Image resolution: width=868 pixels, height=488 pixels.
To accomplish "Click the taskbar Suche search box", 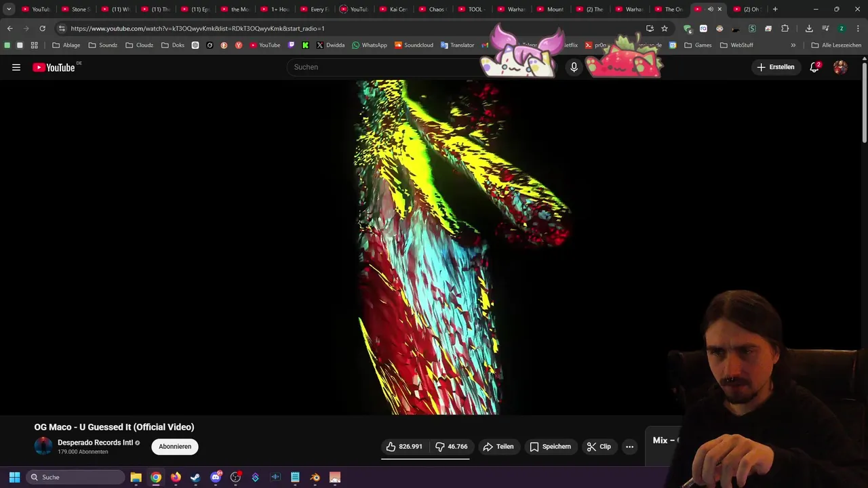I will (x=75, y=477).
